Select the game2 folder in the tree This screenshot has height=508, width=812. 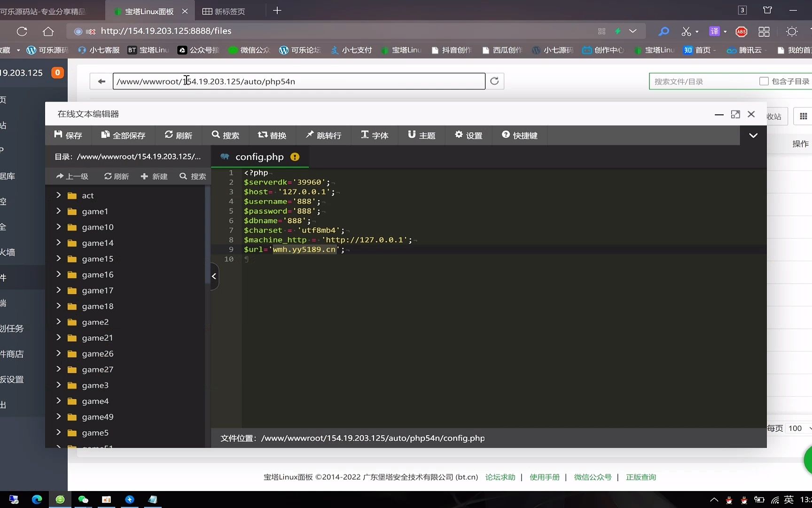coord(95,322)
